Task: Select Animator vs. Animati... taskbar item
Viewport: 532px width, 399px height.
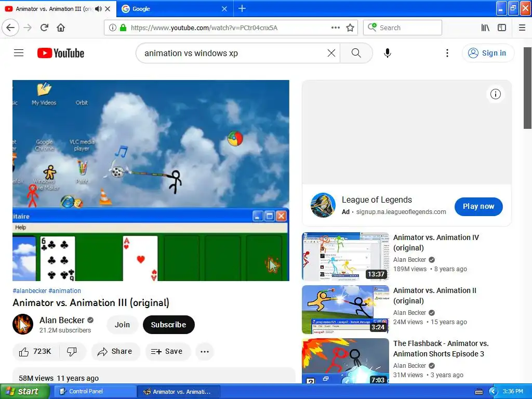Action: (179, 392)
